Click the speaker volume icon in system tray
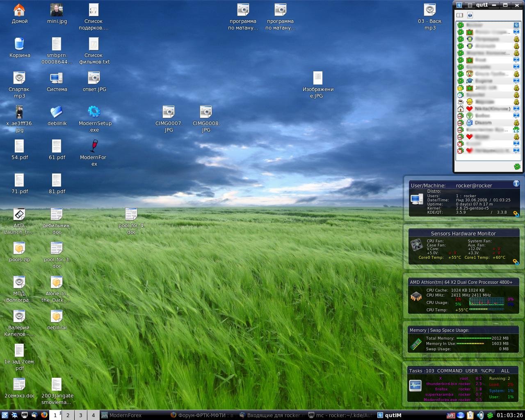This screenshot has width=525, height=420. click(x=480, y=415)
